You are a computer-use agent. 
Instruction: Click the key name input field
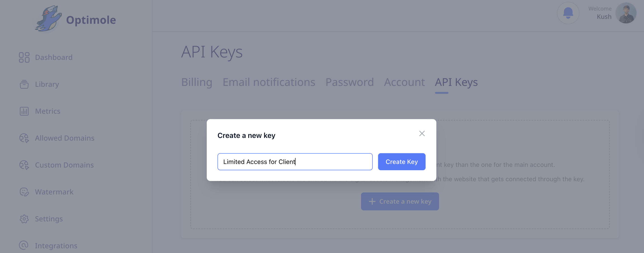point(295,162)
